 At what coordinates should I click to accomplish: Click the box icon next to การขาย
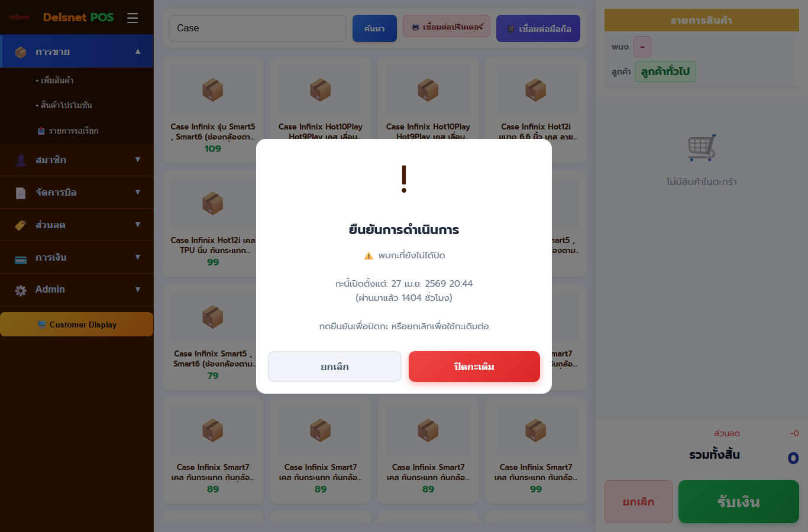point(21,52)
